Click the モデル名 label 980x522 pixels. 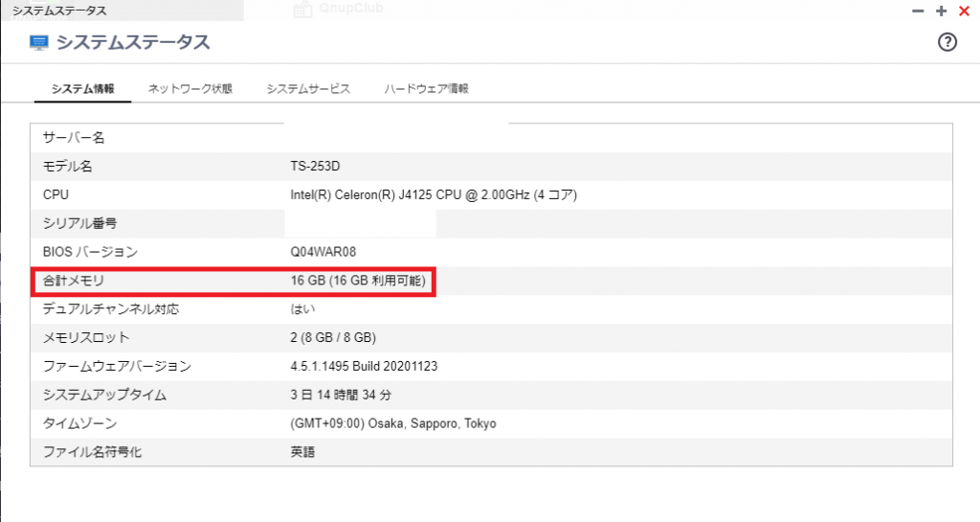(68, 167)
